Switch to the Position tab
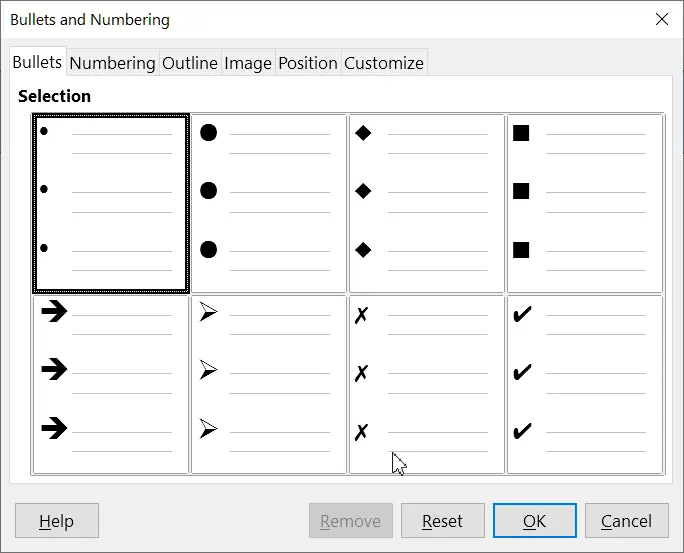684x553 pixels. (307, 63)
